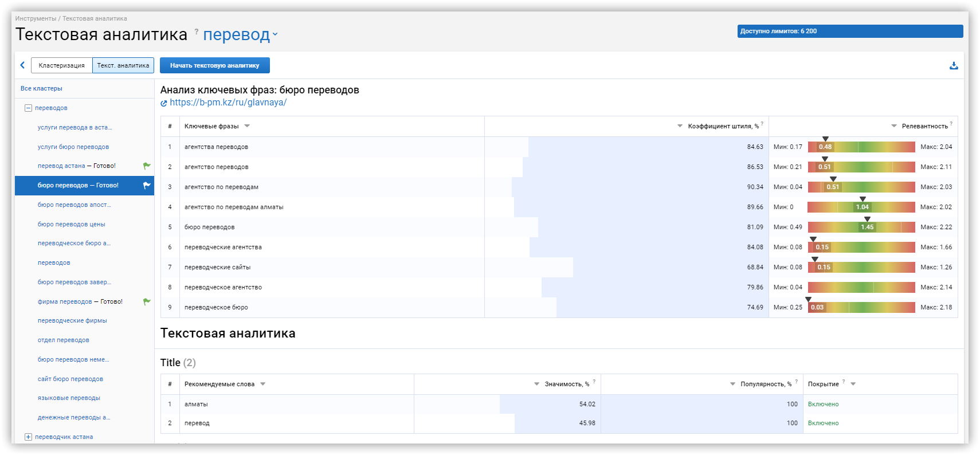Image resolution: width=980 pixels, height=455 pixels.
Task: Select переводческое бюро а… cluster
Action: point(75,243)
